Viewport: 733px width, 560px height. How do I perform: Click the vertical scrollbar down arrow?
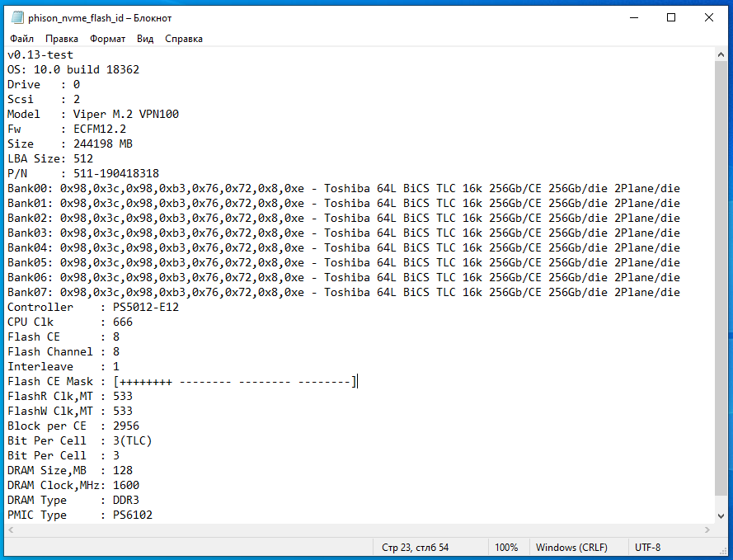[721, 516]
